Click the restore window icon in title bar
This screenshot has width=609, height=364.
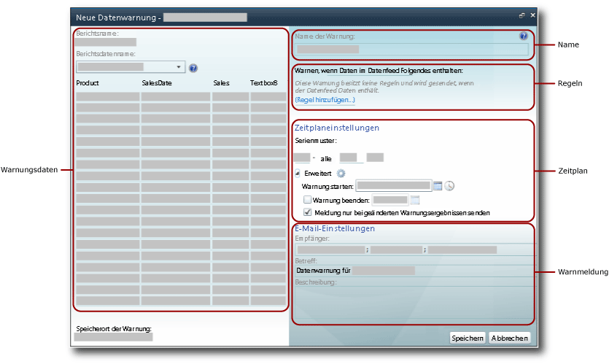(521, 15)
